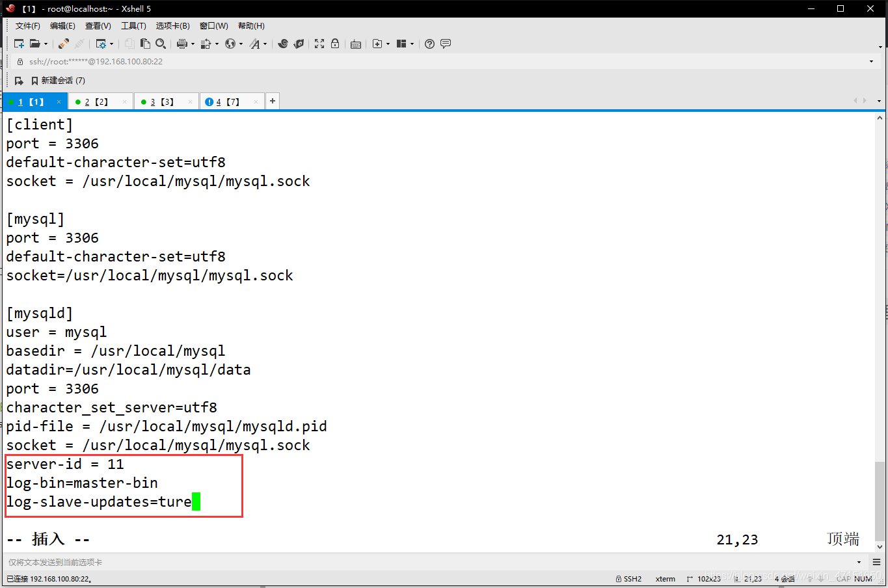Click the 'basedir = /usr/local/mysql' line
The image size is (888, 588).
click(x=116, y=351)
